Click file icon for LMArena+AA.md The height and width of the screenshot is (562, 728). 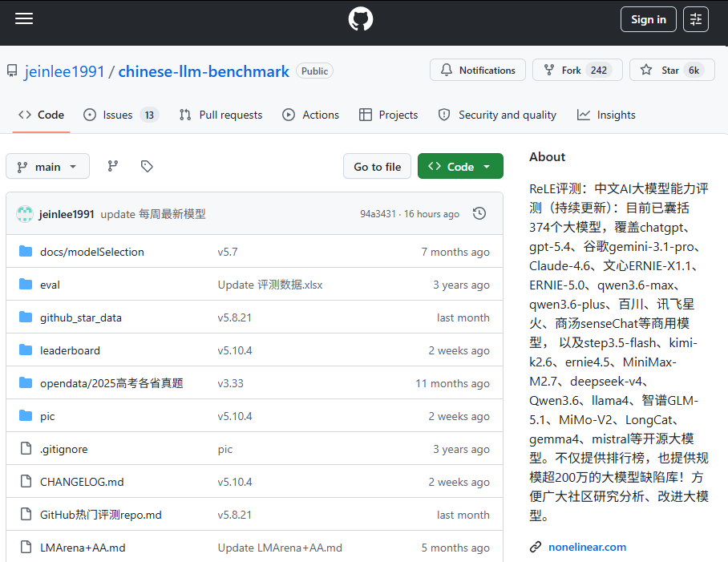[x=26, y=548]
